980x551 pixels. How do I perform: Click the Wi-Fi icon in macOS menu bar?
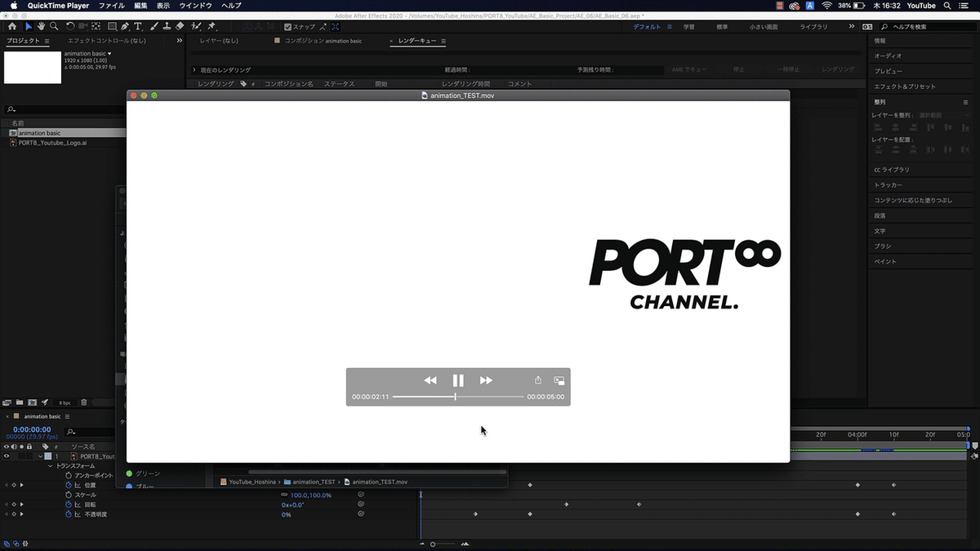(x=826, y=6)
